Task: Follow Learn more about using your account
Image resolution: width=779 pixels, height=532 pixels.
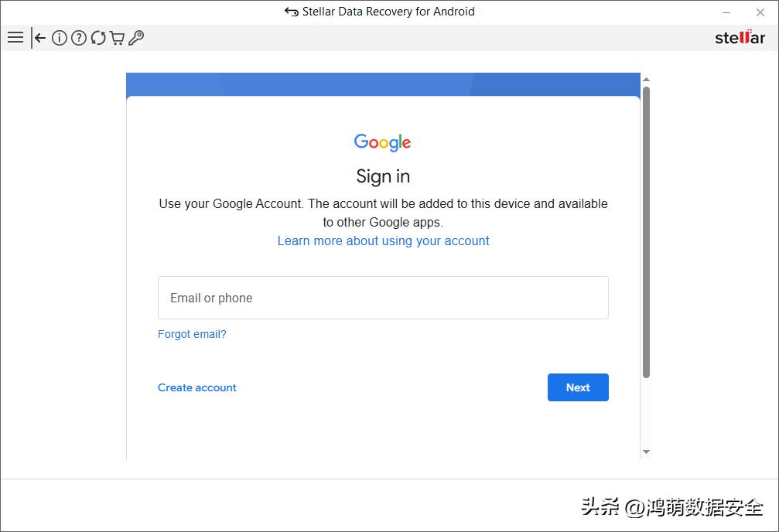Action: click(x=383, y=241)
